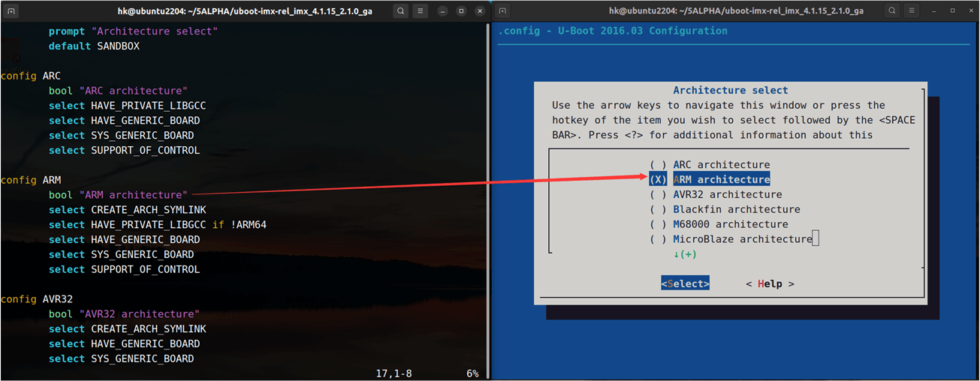This screenshot has width=980, height=381.
Task: Click the green ↓(+) more-items indicator
Action: pos(685,254)
